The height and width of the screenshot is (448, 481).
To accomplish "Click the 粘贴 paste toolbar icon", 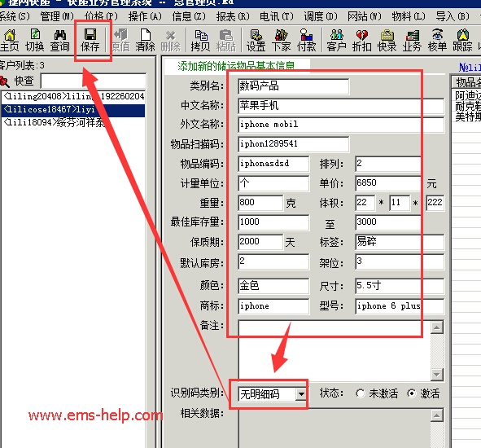I will tap(225, 40).
